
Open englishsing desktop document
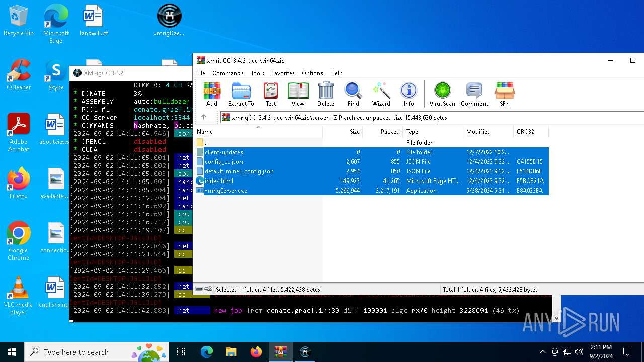click(54, 292)
